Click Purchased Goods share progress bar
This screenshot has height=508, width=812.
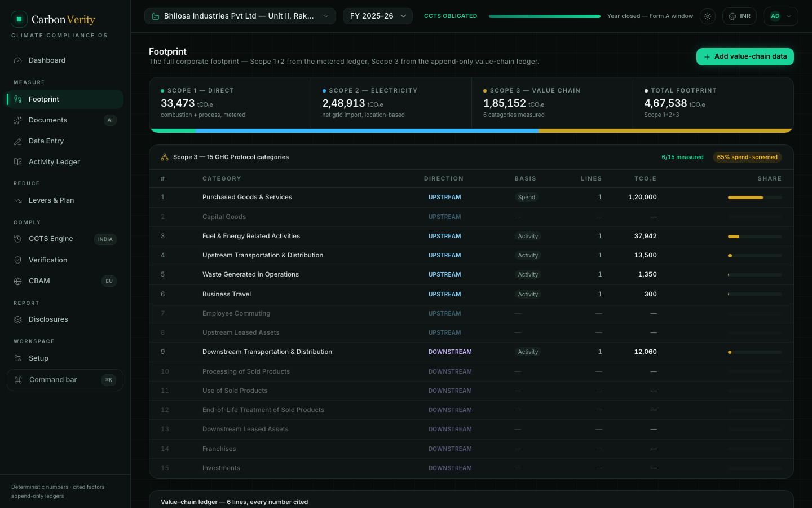[x=754, y=198]
